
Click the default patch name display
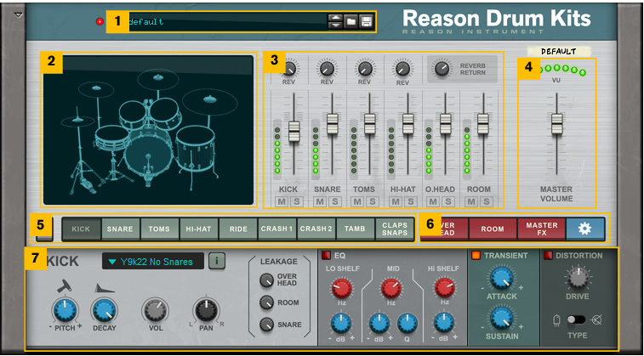pyautogui.click(x=228, y=22)
